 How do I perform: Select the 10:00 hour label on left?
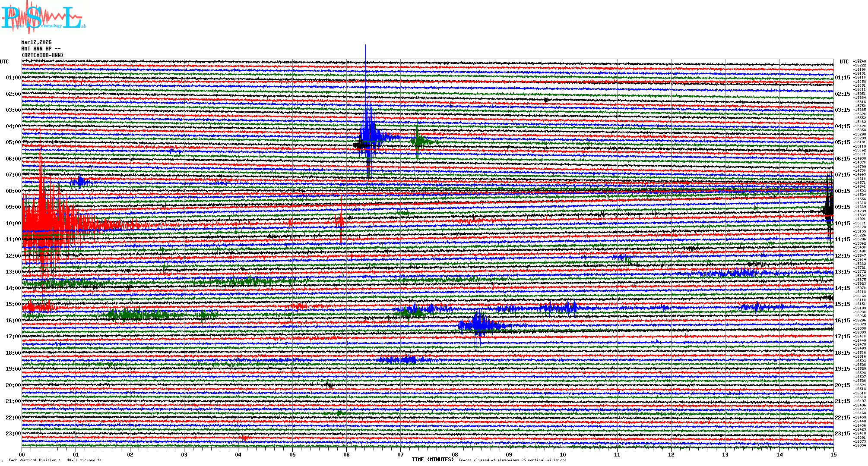pyautogui.click(x=13, y=224)
